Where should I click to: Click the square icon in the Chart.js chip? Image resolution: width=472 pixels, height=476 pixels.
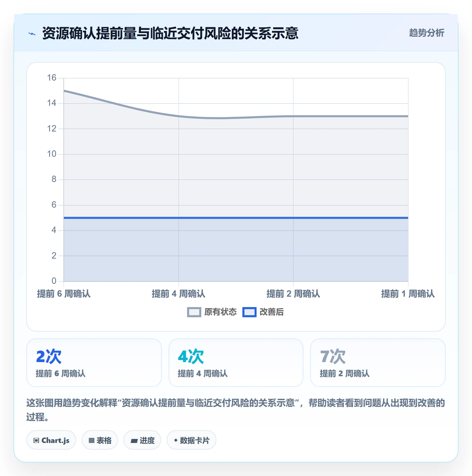(36, 440)
